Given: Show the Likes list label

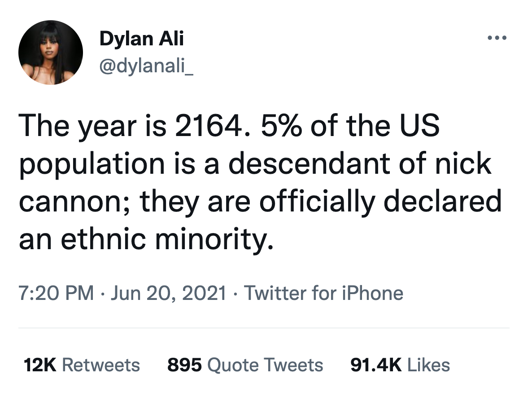Looking at the screenshot, I should click(428, 365).
